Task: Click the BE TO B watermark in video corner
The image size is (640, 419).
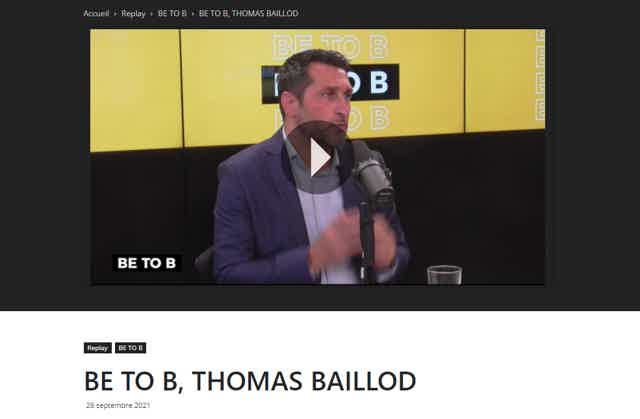Action: (147, 263)
